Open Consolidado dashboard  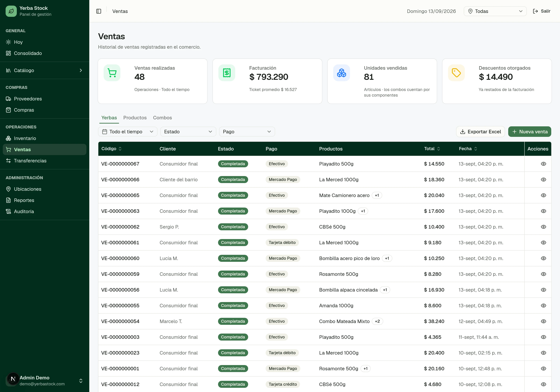pos(45,53)
